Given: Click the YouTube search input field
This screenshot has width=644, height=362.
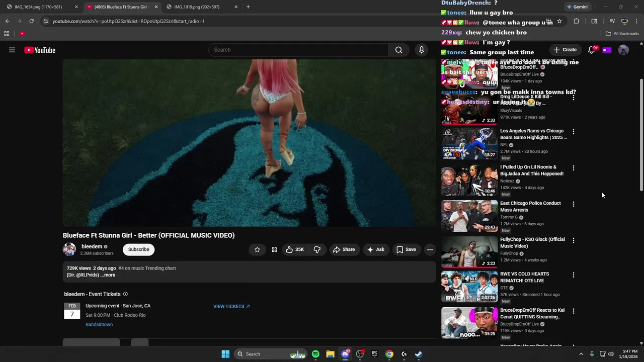Looking at the screenshot, I should click(298, 50).
